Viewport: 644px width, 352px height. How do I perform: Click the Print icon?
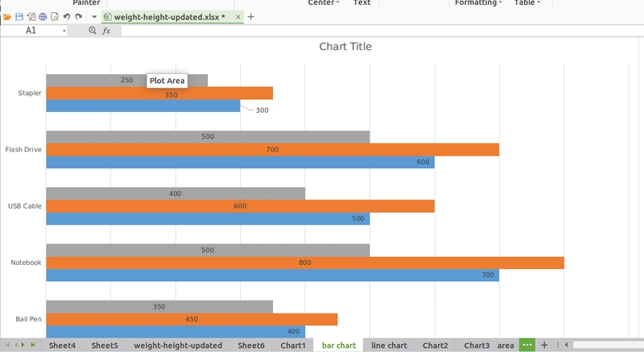tap(43, 17)
